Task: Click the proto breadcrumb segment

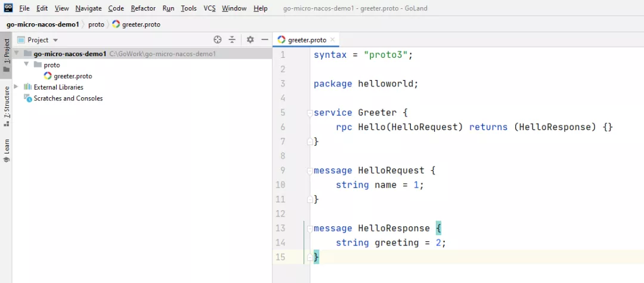Action: click(x=96, y=24)
